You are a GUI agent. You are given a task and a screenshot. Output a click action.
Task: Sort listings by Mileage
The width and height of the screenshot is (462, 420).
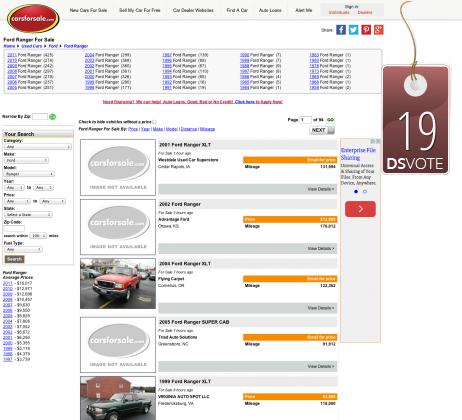(207, 129)
